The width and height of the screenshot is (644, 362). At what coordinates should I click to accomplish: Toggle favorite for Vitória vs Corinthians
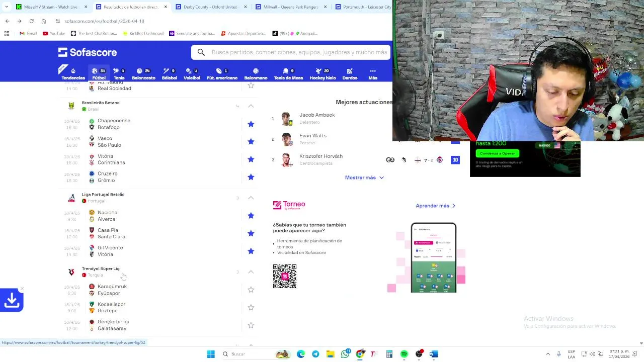coord(251,159)
